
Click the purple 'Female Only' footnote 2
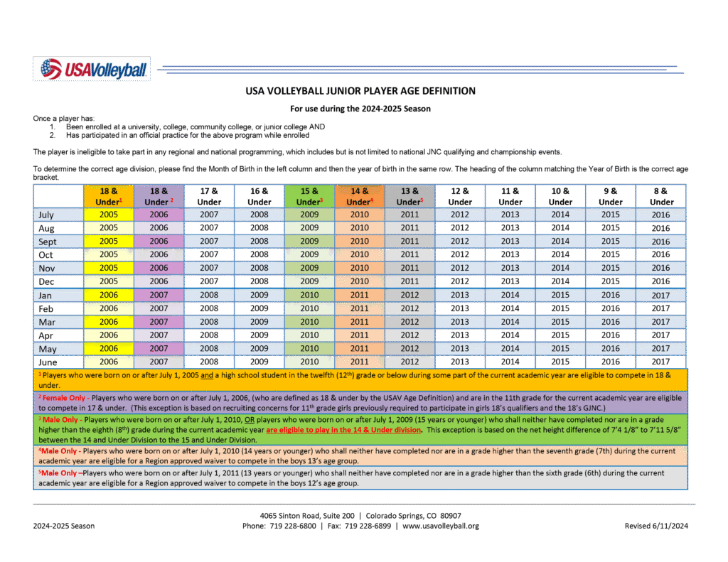point(360,403)
